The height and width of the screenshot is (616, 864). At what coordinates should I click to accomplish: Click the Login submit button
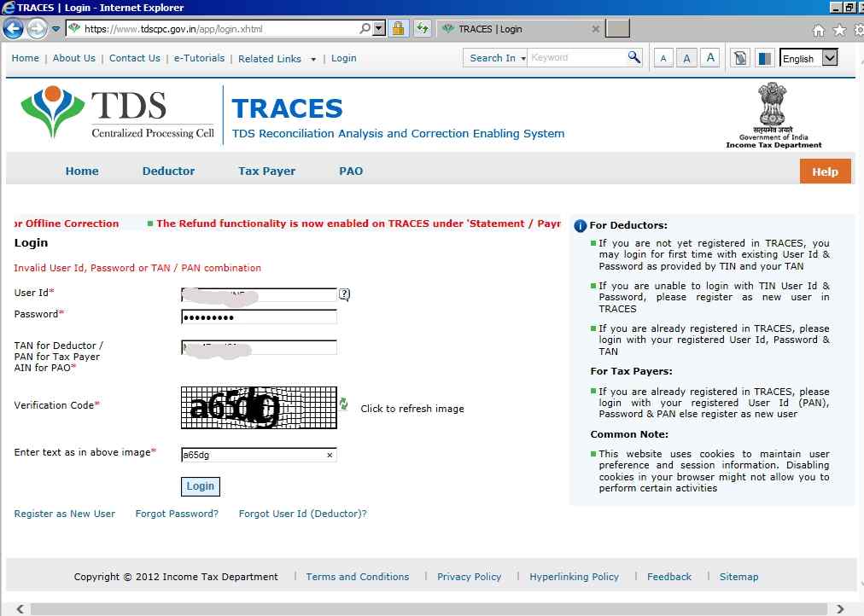pos(200,486)
